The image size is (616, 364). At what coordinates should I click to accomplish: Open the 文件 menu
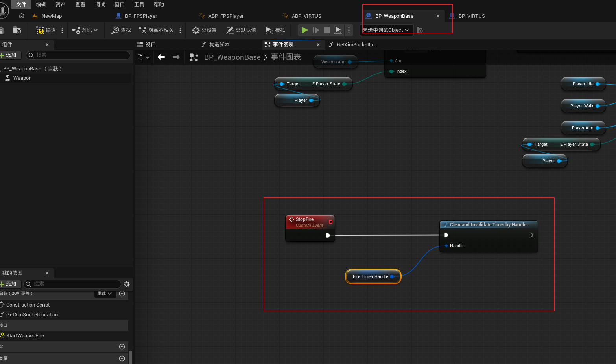(21, 4)
